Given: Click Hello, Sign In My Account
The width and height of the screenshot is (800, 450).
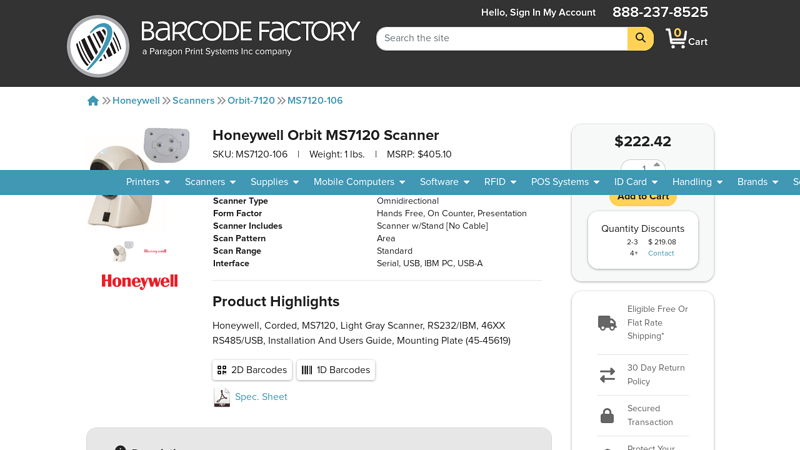Looking at the screenshot, I should point(538,12).
